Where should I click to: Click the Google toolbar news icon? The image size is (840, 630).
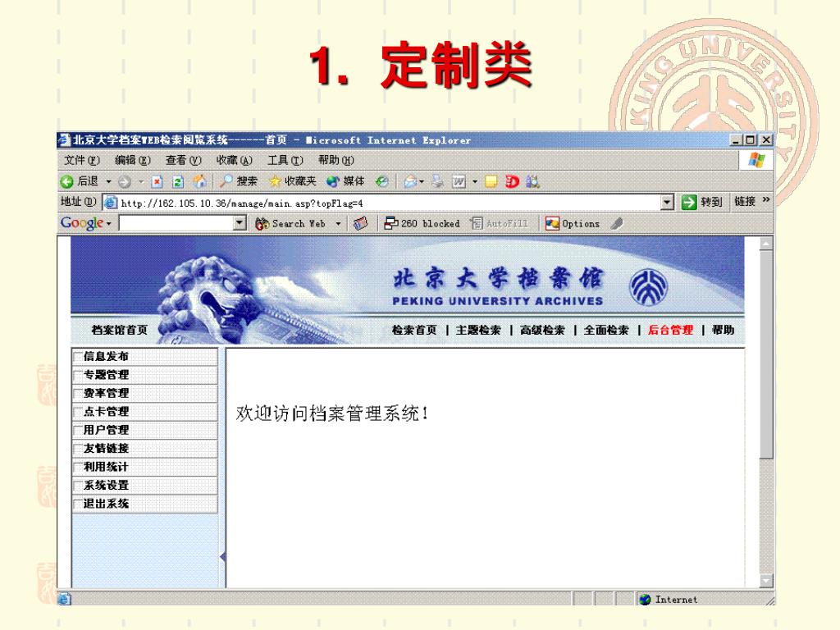pyautogui.click(x=361, y=223)
